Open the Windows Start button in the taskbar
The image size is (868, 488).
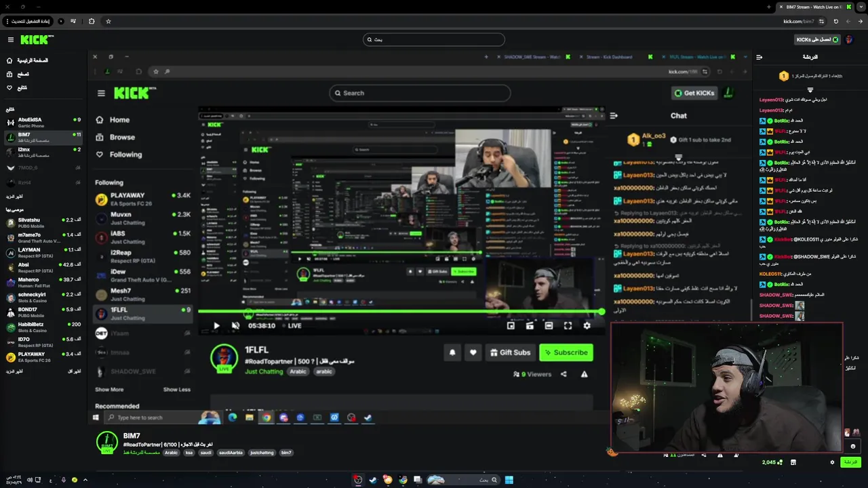[509, 480]
